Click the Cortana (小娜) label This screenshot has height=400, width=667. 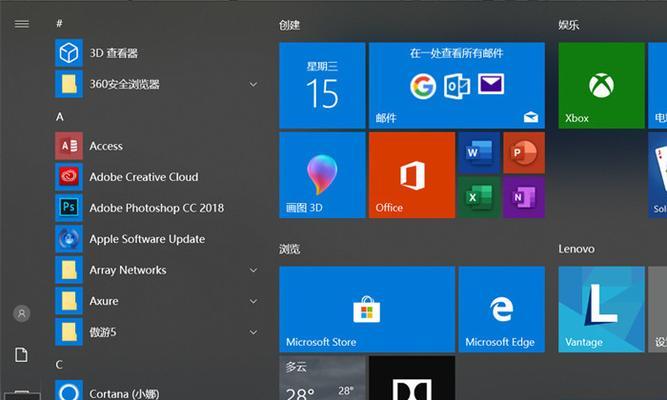click(x=124, y=394)
